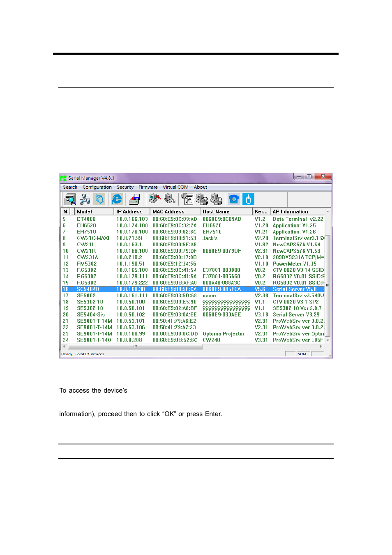
Task: Open the About menu
Action: click(x=201, y=187)
